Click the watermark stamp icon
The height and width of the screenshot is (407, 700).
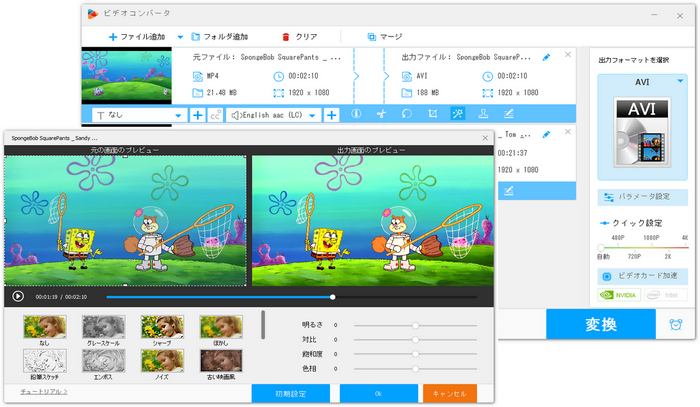(483, 115)
